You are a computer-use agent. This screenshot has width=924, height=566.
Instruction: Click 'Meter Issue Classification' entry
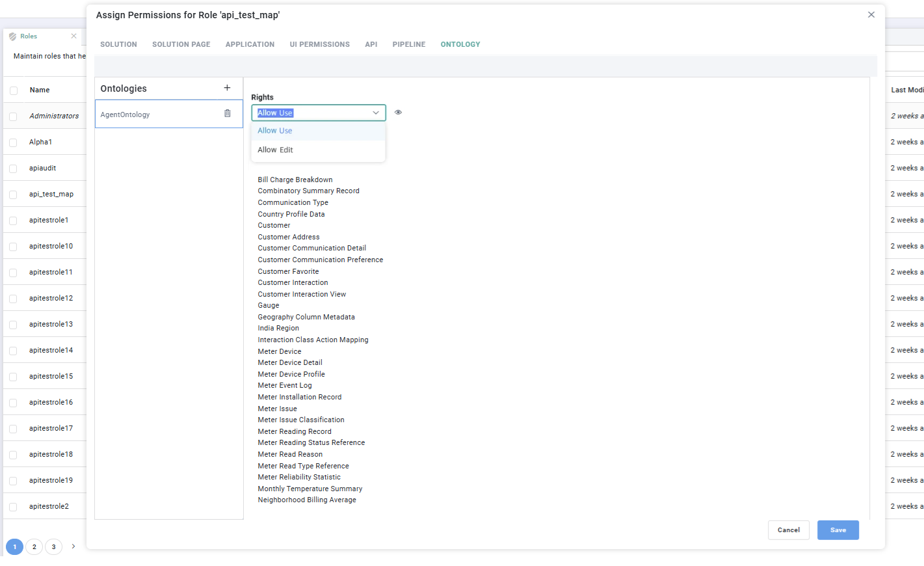(x=301, y=420)
